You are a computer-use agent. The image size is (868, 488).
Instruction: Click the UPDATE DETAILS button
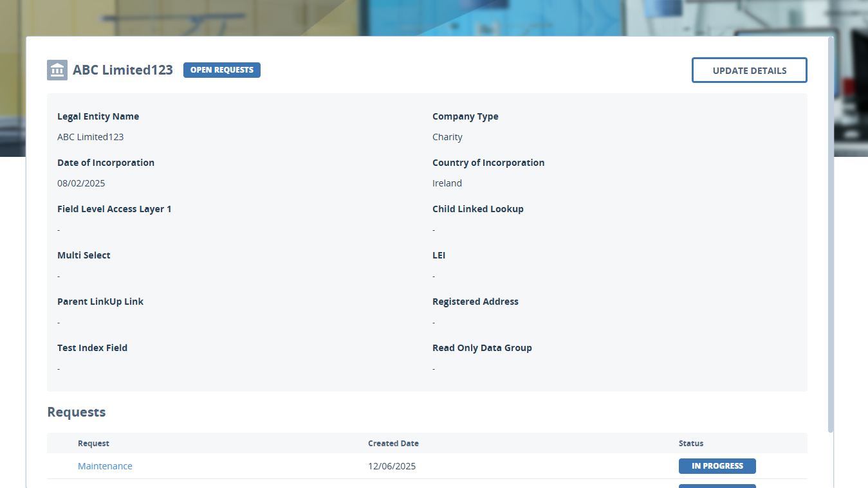coord(749,69)
